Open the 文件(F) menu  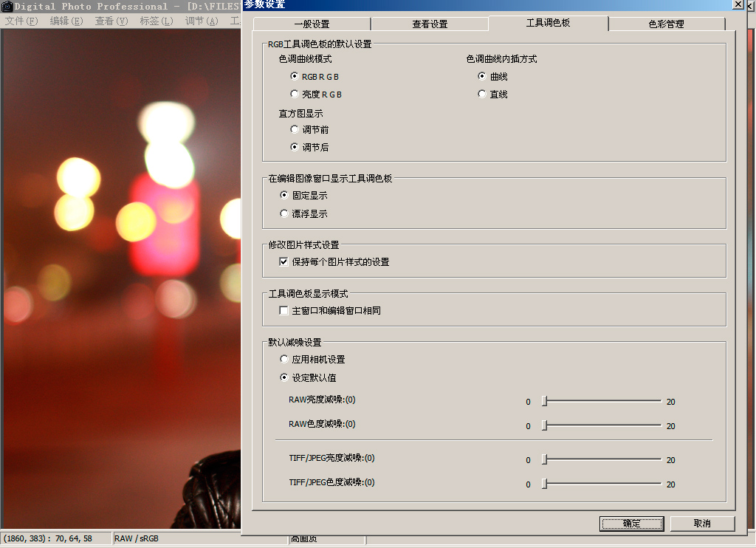[21, 21]
